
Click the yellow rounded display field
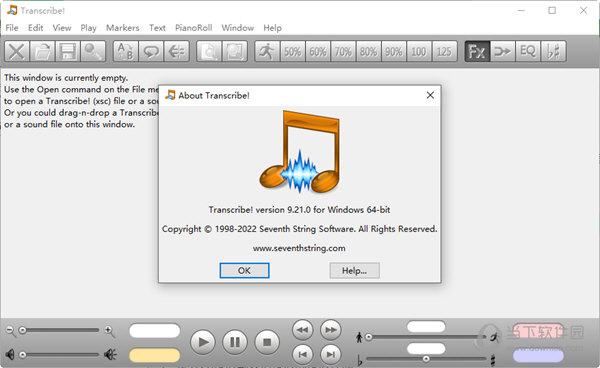(x=155, y=355)
